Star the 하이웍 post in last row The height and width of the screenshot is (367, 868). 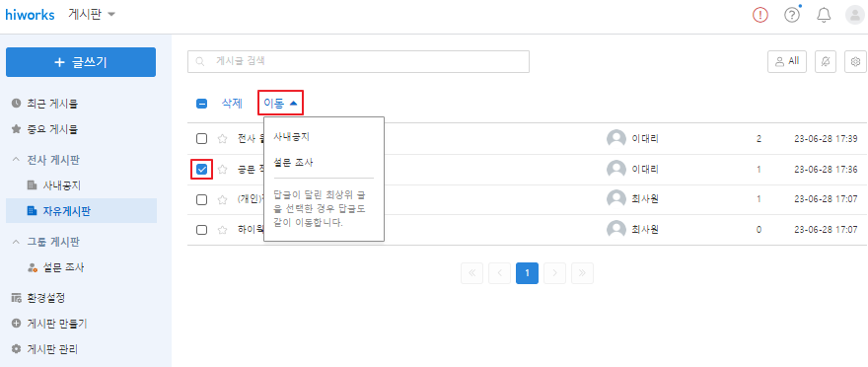pyautogui.click(x=223, y=230)
